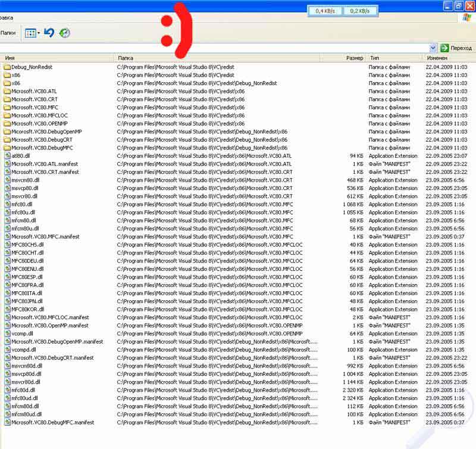Screen dimensions: 476x449
Task: Click the Папки toolbar button
Action: 8,33
